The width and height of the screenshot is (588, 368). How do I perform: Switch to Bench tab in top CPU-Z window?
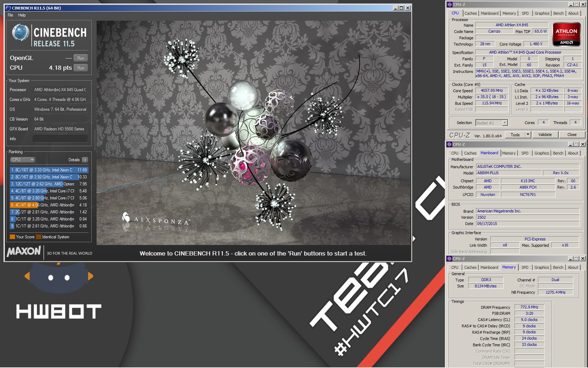pos(558,13)
